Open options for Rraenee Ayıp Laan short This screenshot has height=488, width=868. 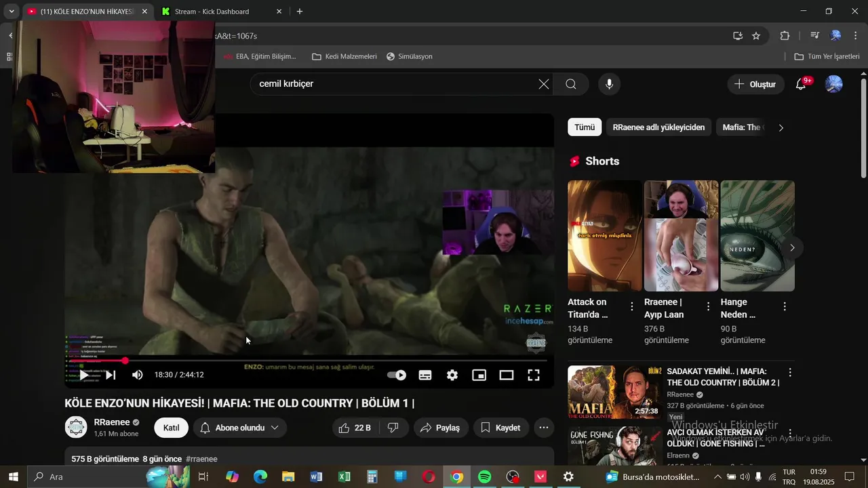click(x=709, y=306)
